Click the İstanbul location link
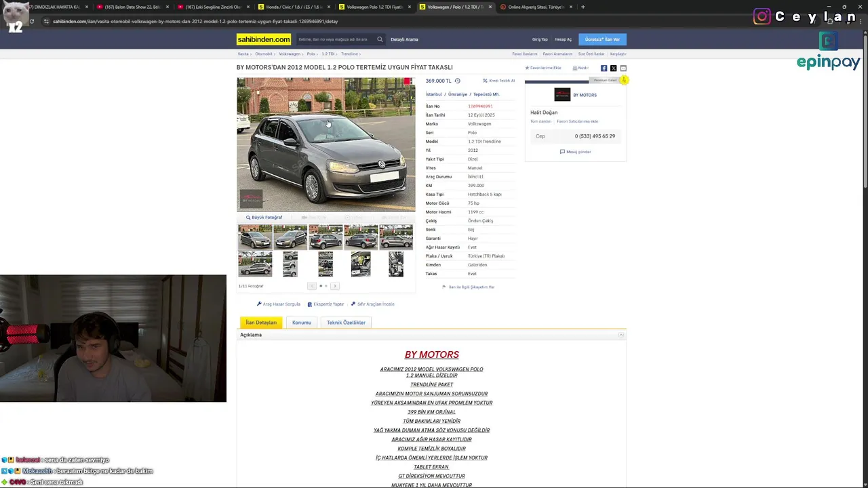This screenshot has height=488, width=868. point(434,94)
